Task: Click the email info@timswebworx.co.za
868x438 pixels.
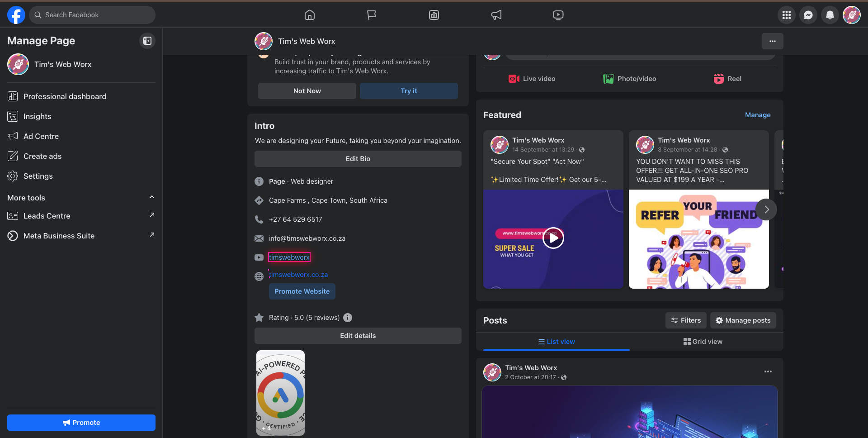Action: coord(307,238)
